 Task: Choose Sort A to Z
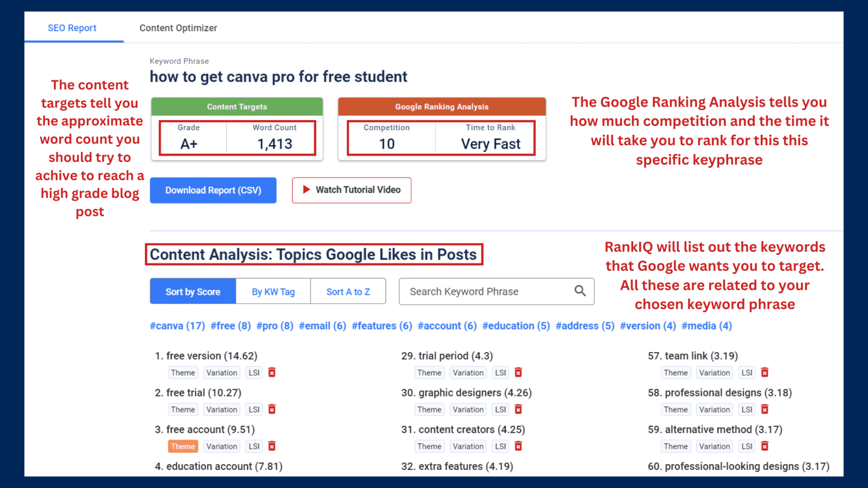(x=348, y=291)
